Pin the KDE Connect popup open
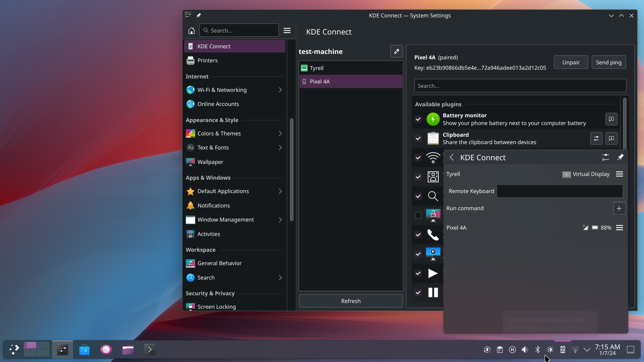The height and width of the screenshot is (362, 644). (x=620, y=157)
